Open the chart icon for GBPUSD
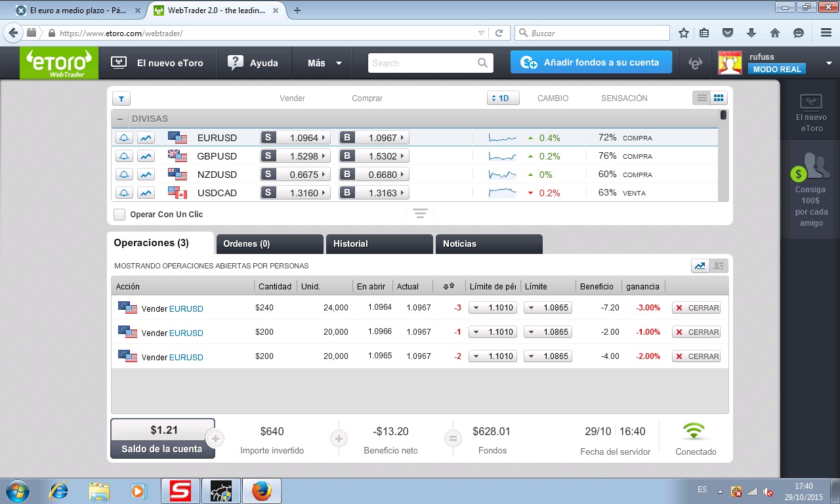 [x=146, y=156]
